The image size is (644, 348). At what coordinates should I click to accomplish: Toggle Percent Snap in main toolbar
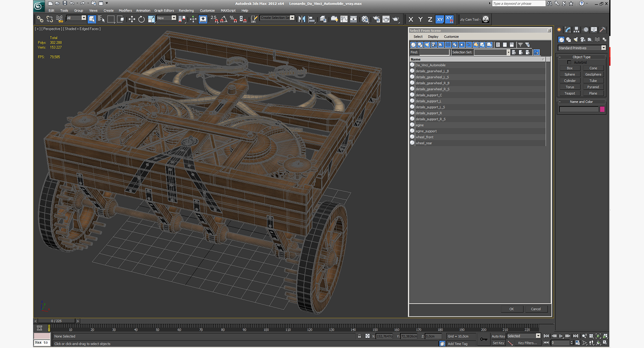233,19
